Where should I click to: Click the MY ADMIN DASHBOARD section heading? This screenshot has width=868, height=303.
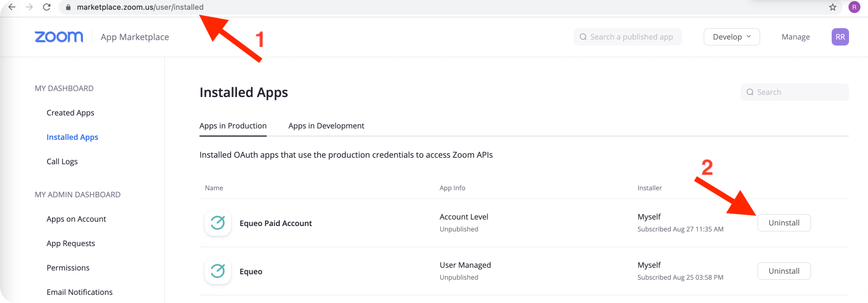78,195
